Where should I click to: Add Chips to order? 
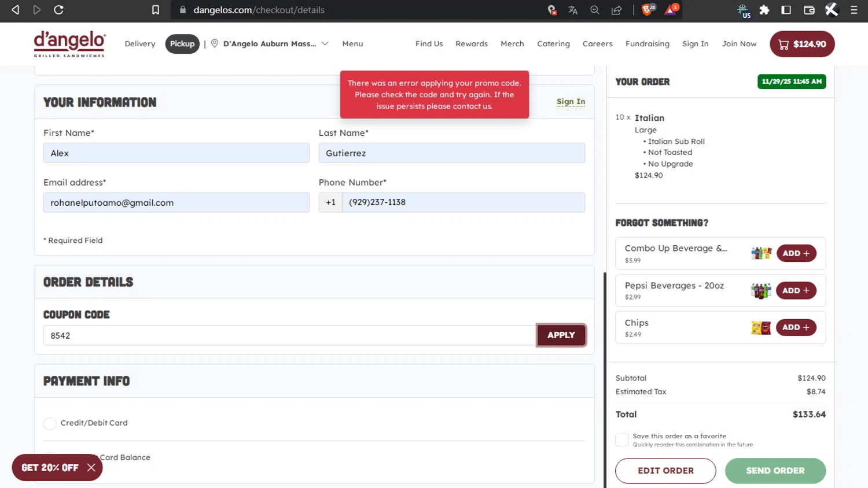coord(796,327)
